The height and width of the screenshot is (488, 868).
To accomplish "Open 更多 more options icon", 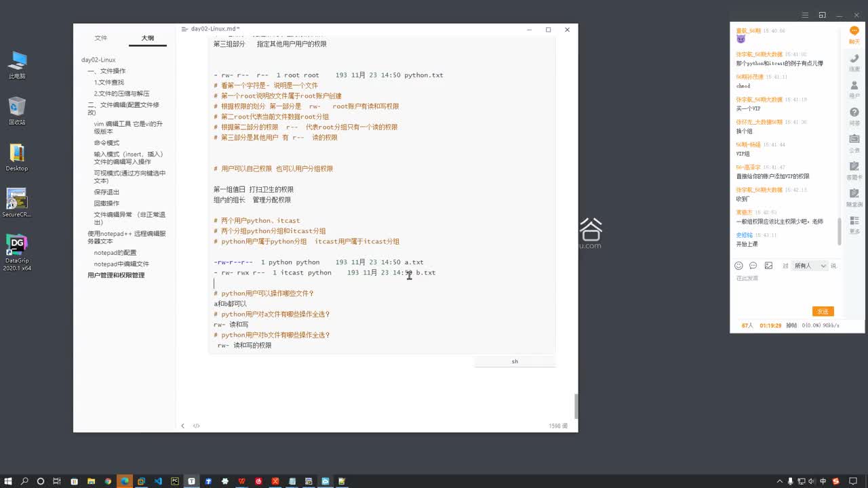I will click(854, 225).
